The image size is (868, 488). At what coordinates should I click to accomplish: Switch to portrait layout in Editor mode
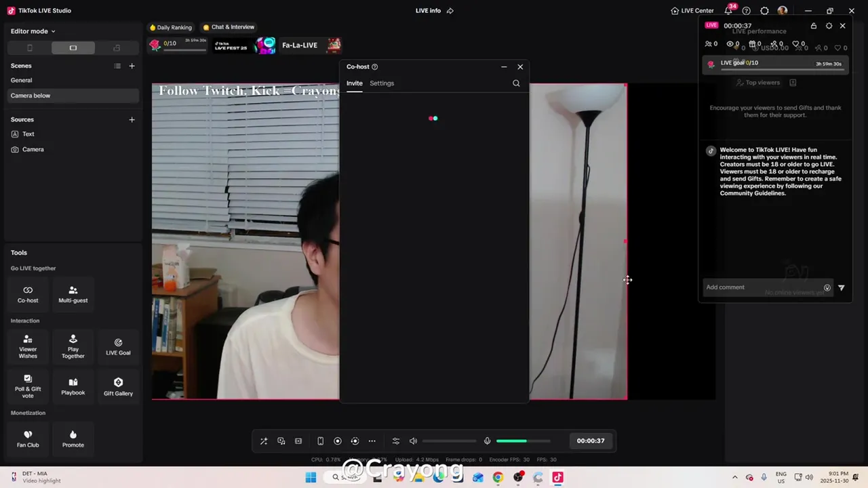tap(30, 48)
